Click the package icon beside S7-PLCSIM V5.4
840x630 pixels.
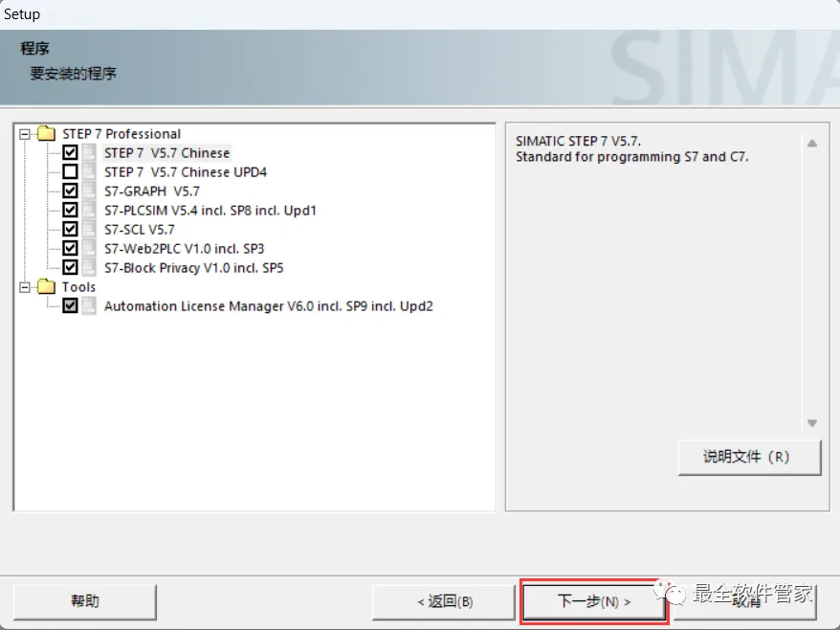(89, 210)
